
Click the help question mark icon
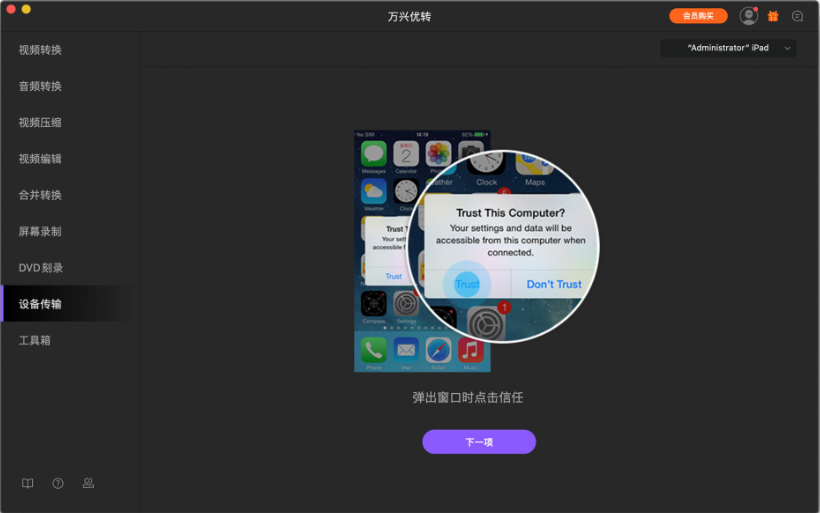58,483
